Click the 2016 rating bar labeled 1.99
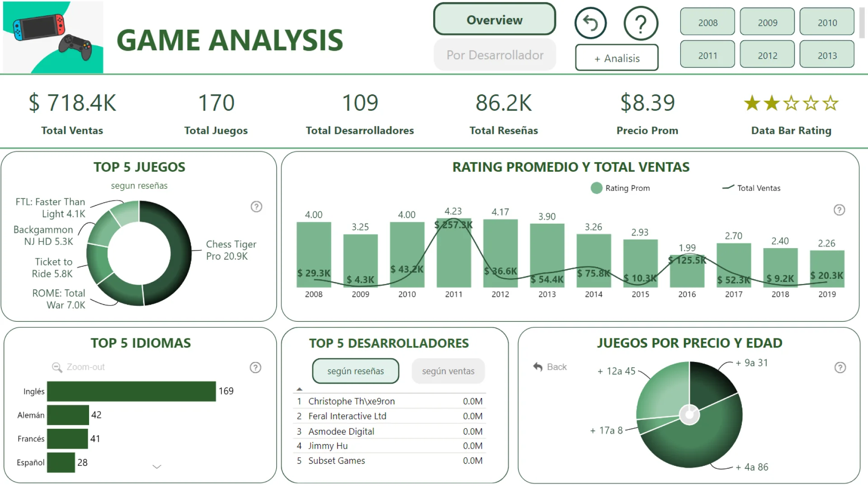Screen dimensions: 868x488 point(687,271)
